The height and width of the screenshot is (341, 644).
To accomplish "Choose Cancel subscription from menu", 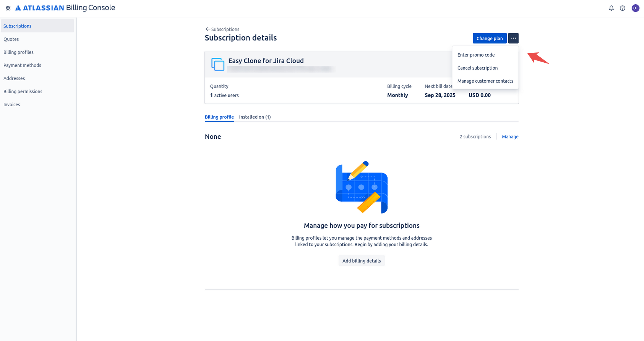I will tap(485, 68).
